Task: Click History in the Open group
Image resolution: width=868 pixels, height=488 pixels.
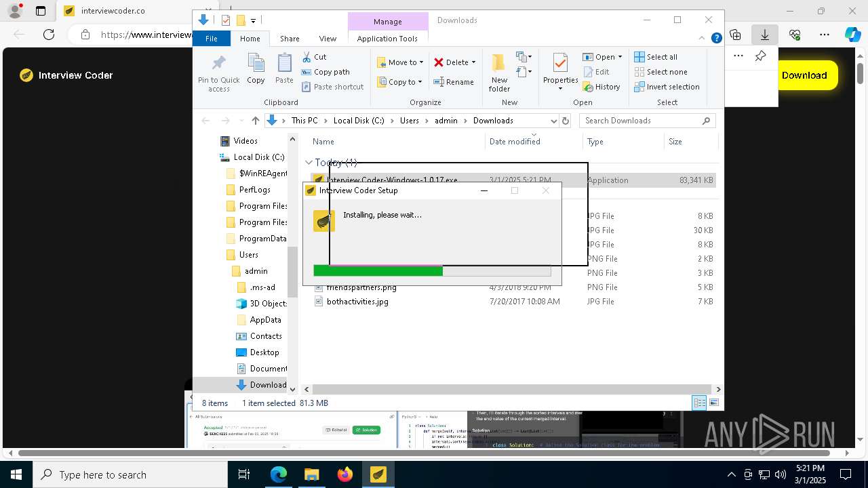Action: click(601, 87)
